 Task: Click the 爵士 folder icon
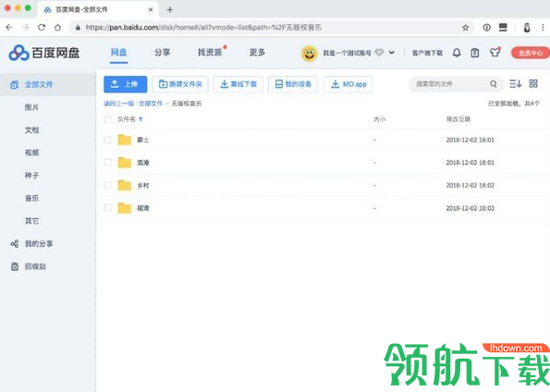[124, 140]
